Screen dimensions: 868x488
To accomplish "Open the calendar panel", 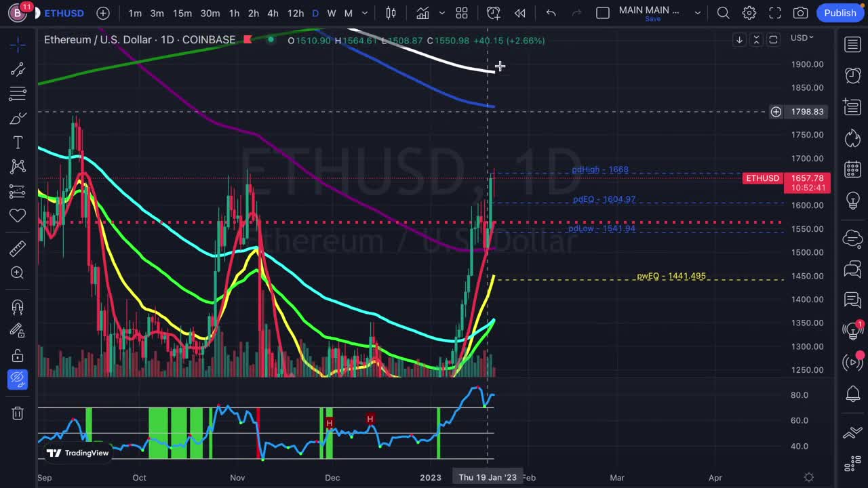I will click(852, 169).
